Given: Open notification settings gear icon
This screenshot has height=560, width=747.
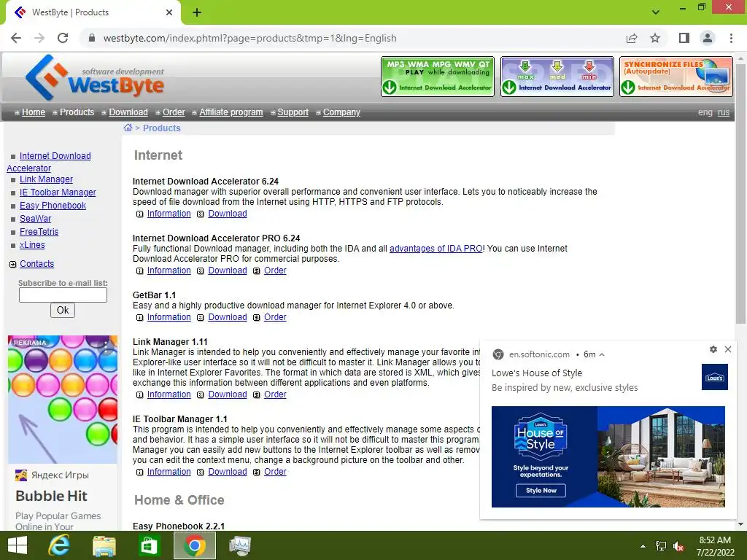Looking at the screenshot, I should [713, 349].
